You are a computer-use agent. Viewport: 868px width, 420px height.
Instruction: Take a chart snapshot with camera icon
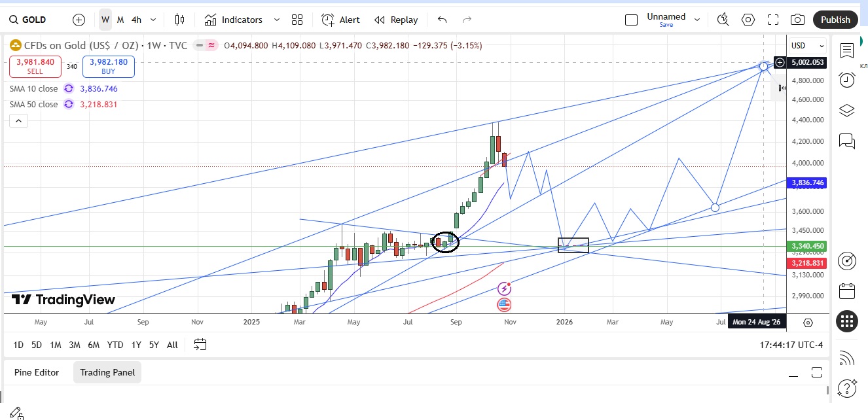click(797, 20)
